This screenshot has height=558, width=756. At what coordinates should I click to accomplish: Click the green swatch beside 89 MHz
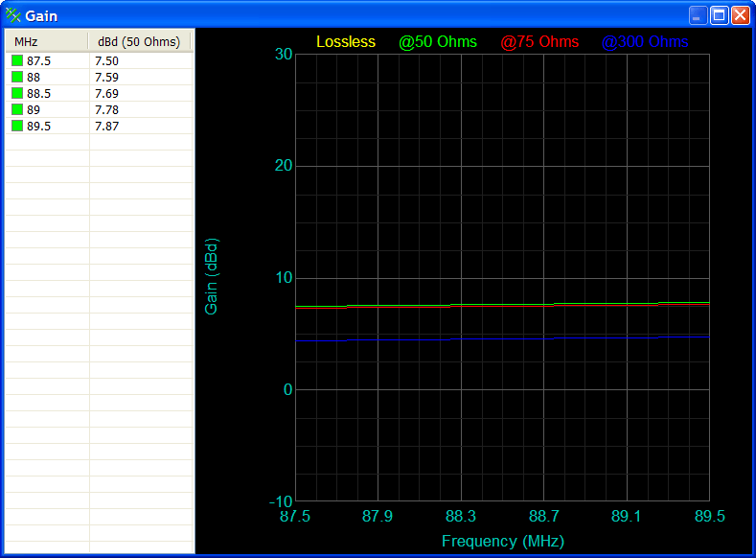17,109
